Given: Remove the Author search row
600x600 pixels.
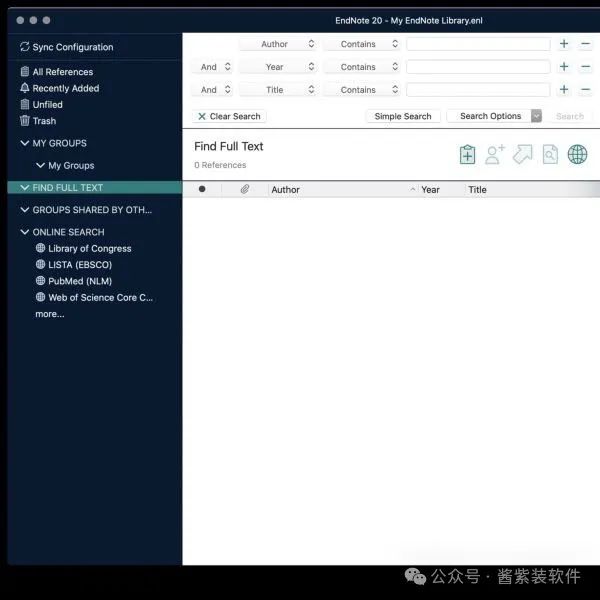Looking at the screenshot, I should tap(585, 44).
